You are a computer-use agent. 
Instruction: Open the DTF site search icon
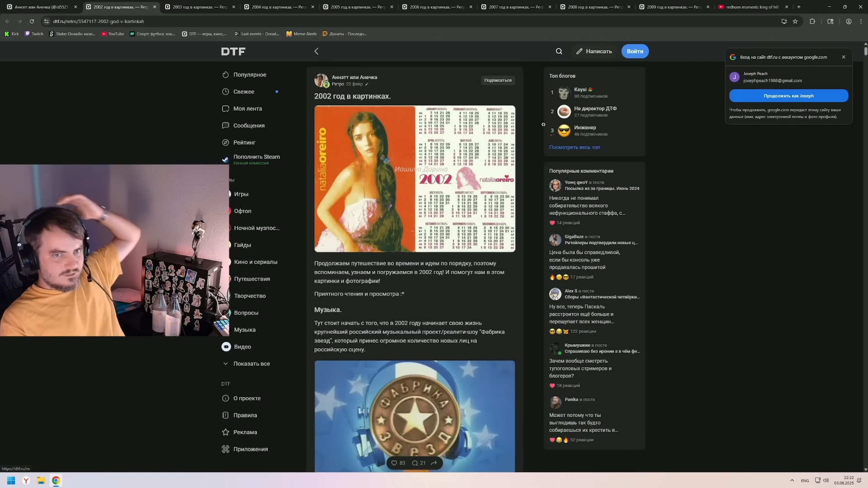click(559, 52)
